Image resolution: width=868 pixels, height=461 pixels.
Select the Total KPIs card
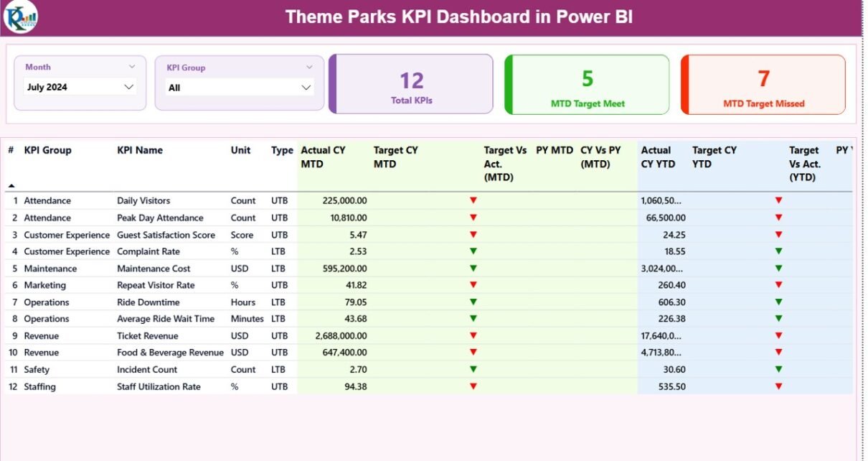click(412, 85)
